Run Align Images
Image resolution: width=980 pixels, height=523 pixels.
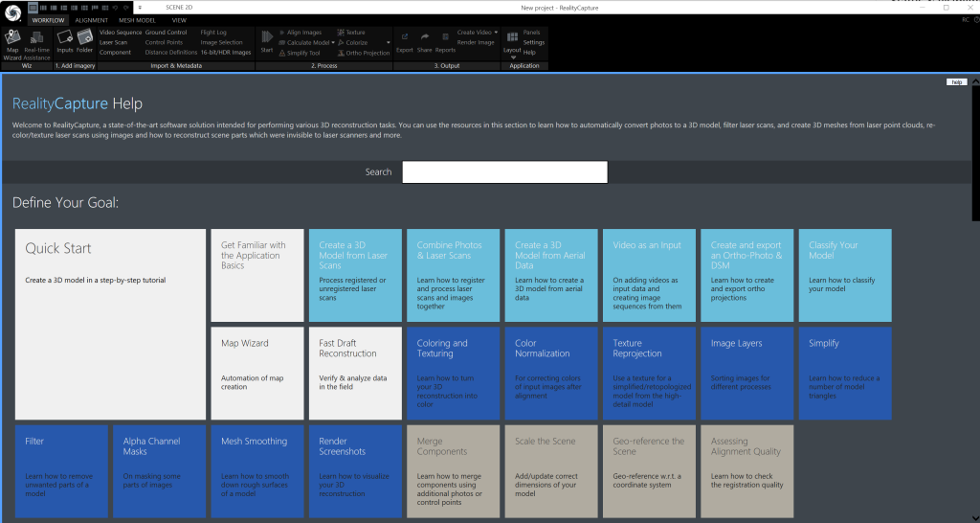(x=300, y=33)
